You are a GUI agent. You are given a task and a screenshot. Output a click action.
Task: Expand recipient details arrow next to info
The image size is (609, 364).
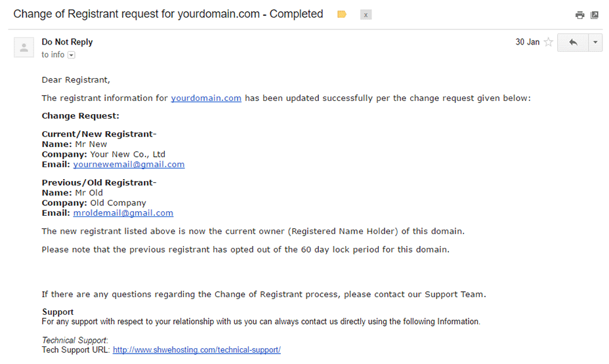pos(71,55)
